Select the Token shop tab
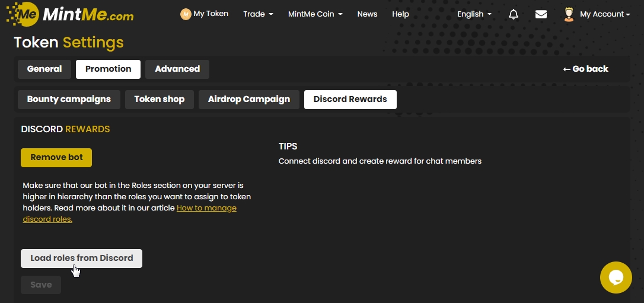Viewport: 644px width, 303px height. (x=159, y=99)
